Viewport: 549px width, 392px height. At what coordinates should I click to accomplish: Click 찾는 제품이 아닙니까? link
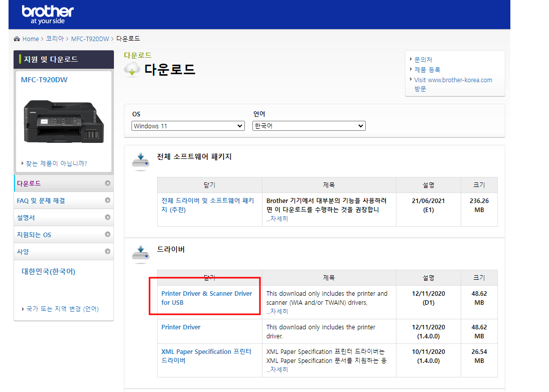point(56,163)
